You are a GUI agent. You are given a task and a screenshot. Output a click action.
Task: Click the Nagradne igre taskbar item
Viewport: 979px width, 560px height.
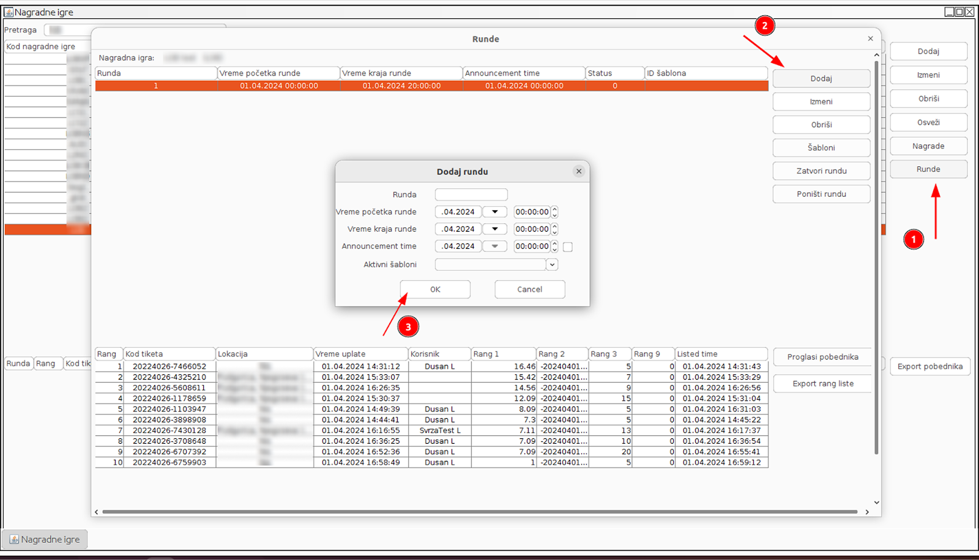point(45,539)
